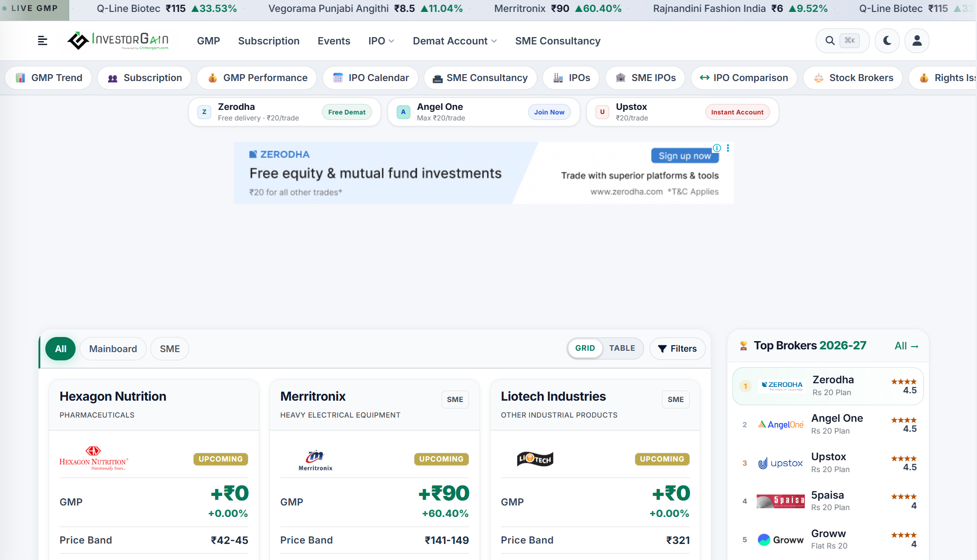977x560 pixels.
Task: Click the GMP Performance money bag icon
Action: click(x=213, y=78)
